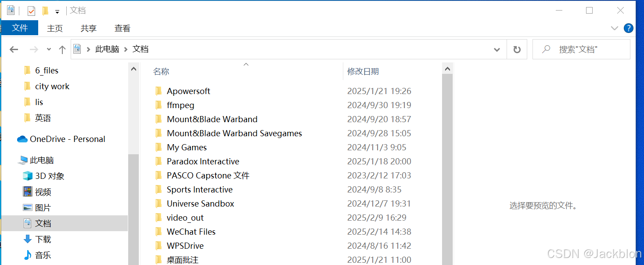Select the Paradox Interactive folder icon
The image size is (644, 265).
click(158, 161)
